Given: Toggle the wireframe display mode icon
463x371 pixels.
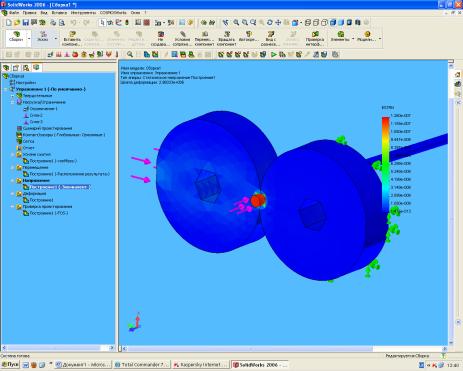Looking at the screenshot, I should tap(308, 22).
